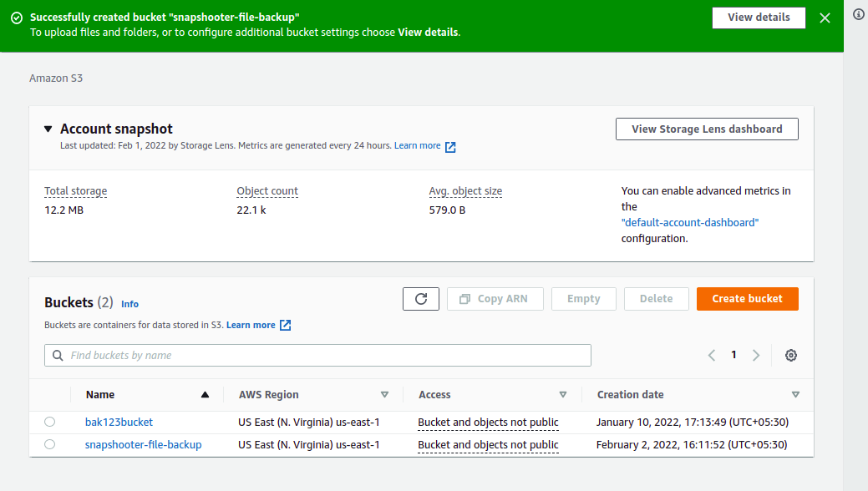Click external link icon beside Storage Lens Learn more
The width and height of the screenshot is (868, 491).
point(450,147)
